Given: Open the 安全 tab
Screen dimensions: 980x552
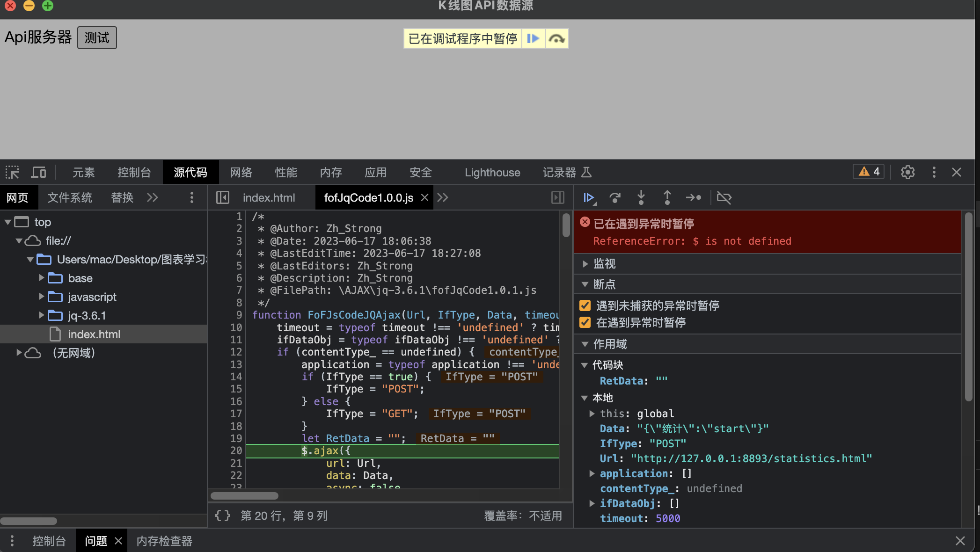Looking at the screenshot, I should pyautogui.click(x=421, y=172).
